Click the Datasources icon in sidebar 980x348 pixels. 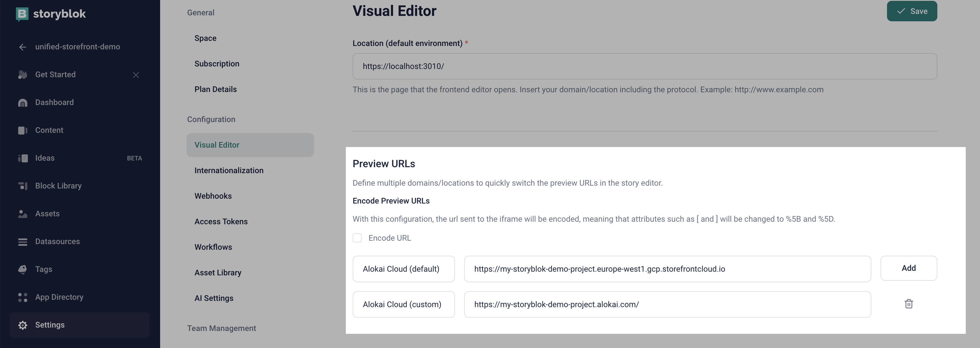[22, 241]
